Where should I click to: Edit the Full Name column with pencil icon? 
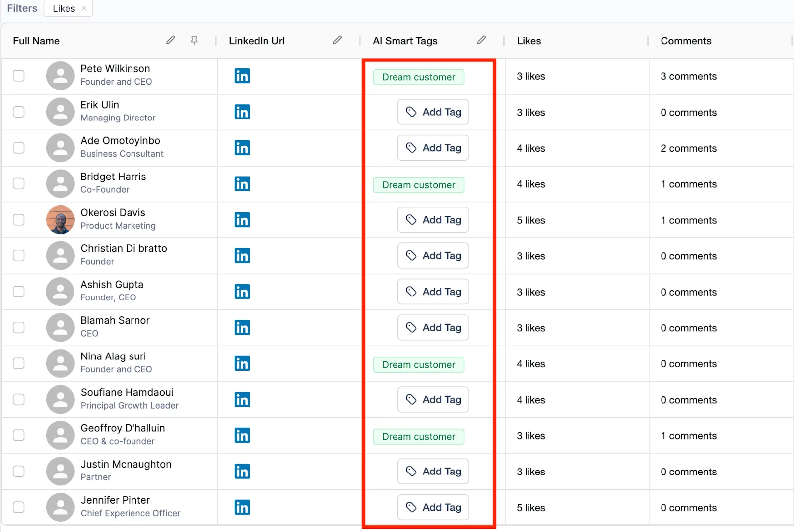170,40
